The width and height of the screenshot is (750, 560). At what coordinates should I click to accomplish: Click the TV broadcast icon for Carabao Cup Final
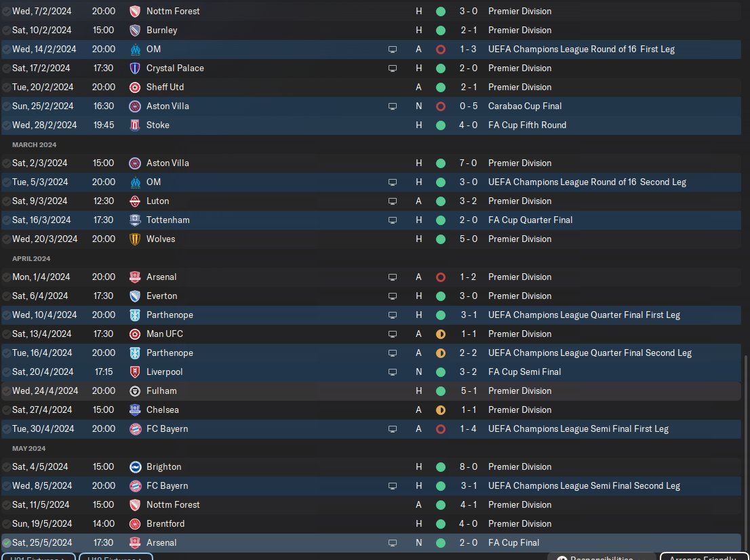pos(392,106)
